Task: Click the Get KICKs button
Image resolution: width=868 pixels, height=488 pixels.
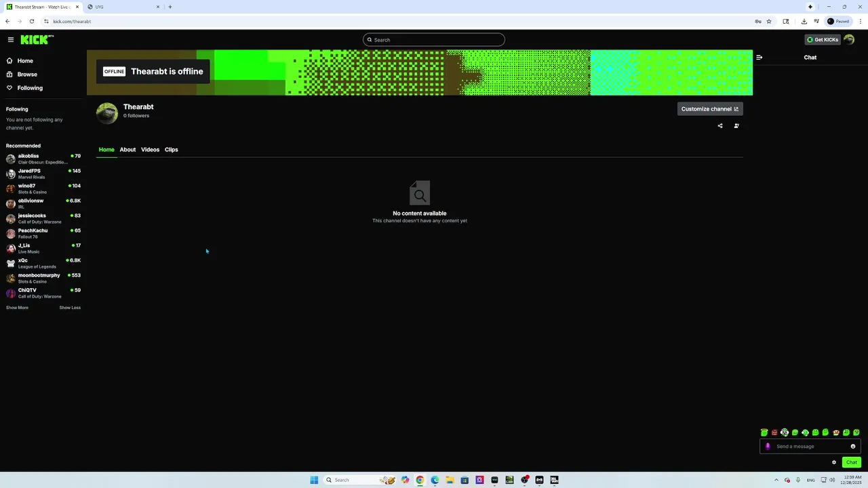Action: 823,40
